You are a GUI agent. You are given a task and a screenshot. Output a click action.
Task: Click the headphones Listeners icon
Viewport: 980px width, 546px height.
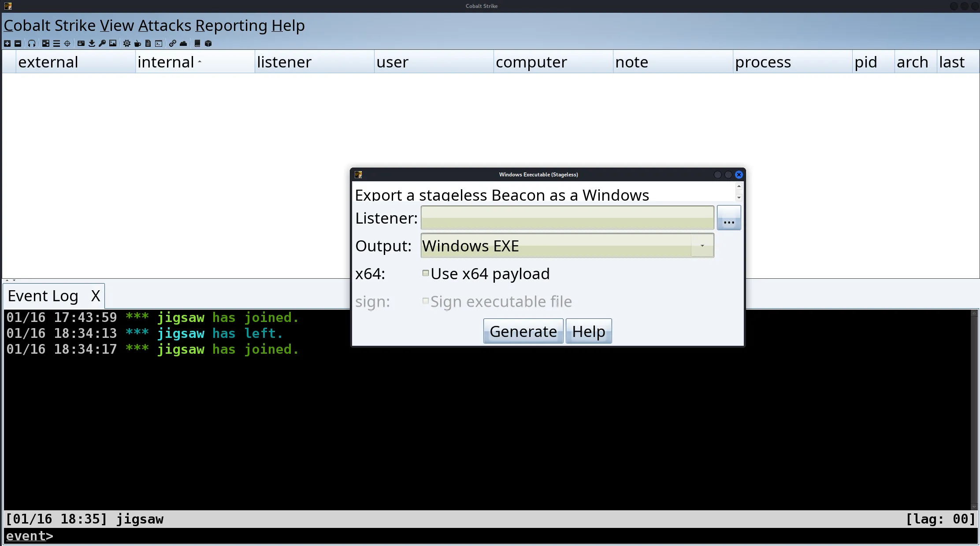(x=32, y=43)
